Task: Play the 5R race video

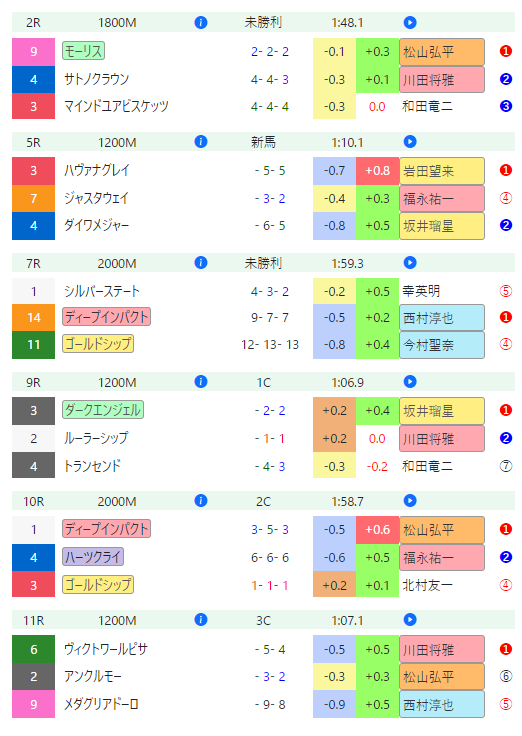Action: 410,142
